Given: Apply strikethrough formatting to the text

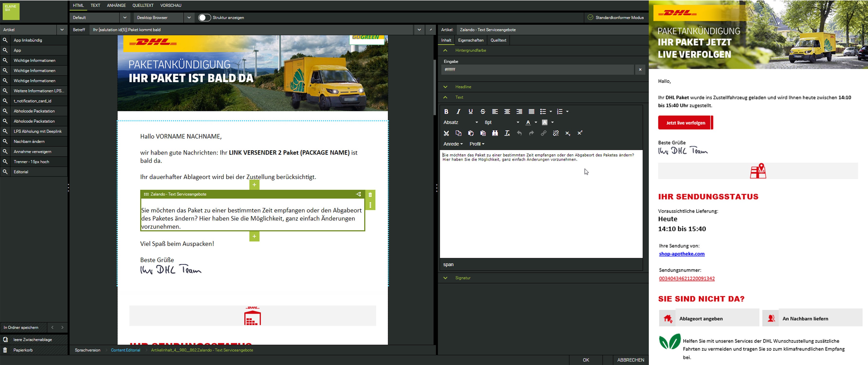Looking at the screenshot, I should tap(483, 111).
